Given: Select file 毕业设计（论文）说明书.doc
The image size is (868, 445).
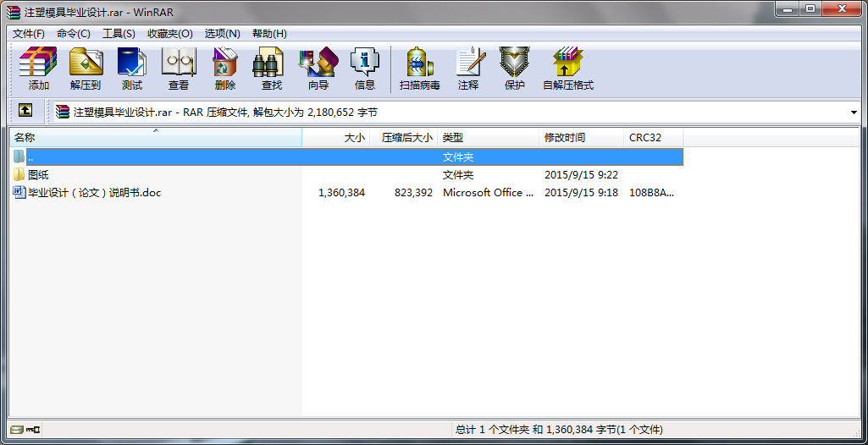Looking at the screenshot, I should pyautogui.click(x=95, y=193).
